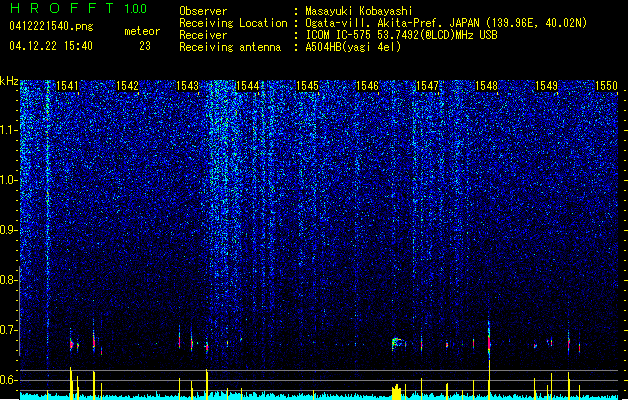Click the 0.9 kHz axis tick label
Screen dimensions: 629x400
point(9,230)
